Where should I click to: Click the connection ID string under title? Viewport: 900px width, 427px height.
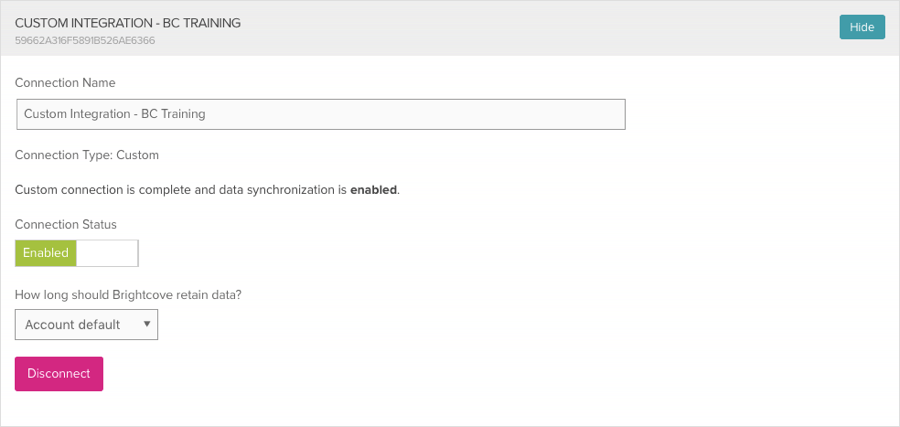click(x=85, y=41)
